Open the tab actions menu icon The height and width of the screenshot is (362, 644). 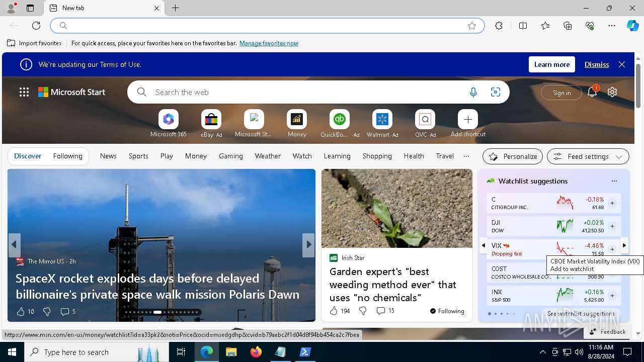pyautogui.click(x=30, y=8)
